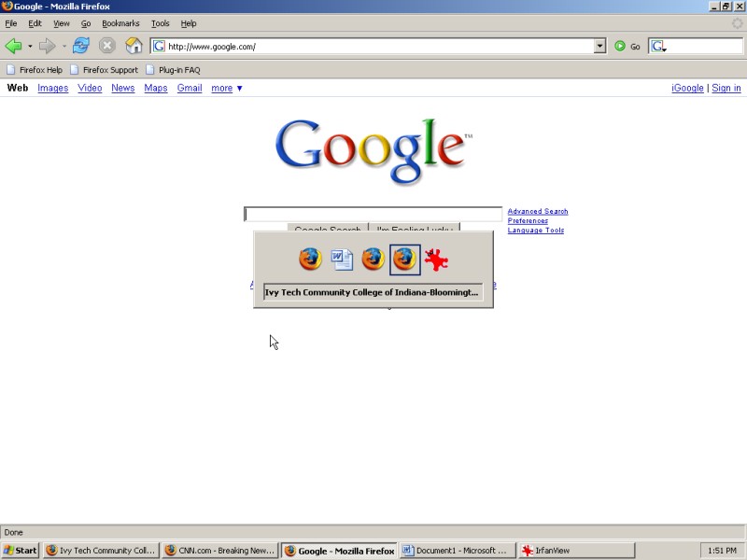The width and height of the screenshot is (747, 560).
Task: Select the middle Firefox icon in task switcher
Action: 373,259
